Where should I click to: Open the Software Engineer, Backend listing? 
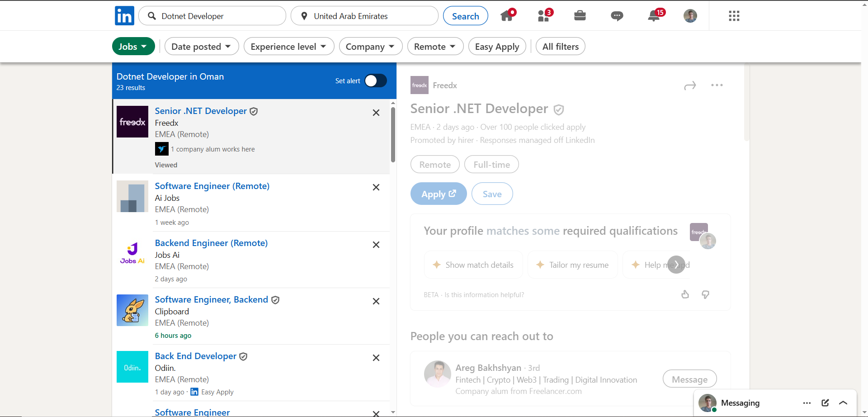(211, 300)
